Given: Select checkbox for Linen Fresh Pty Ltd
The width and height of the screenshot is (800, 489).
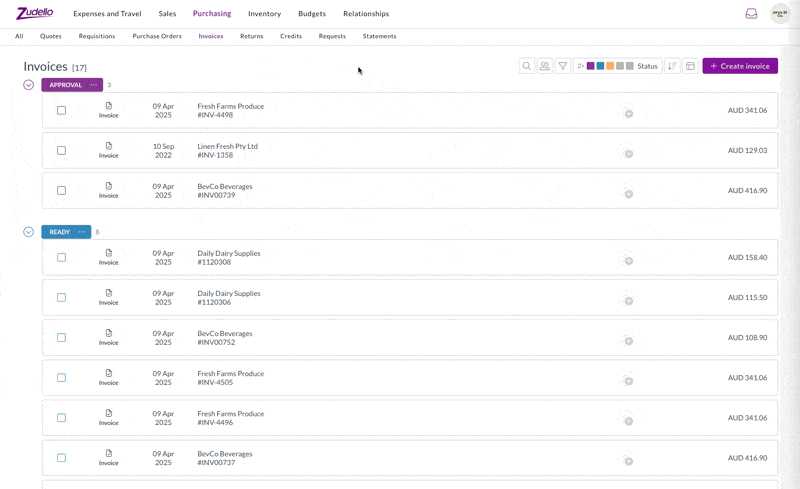Looking at the screenshot, I should (x=61, y=150).
